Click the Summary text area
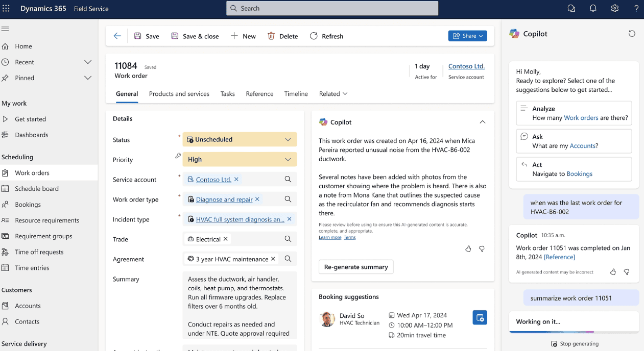Viewport: 644px width, 351px height. coord(240,307)
